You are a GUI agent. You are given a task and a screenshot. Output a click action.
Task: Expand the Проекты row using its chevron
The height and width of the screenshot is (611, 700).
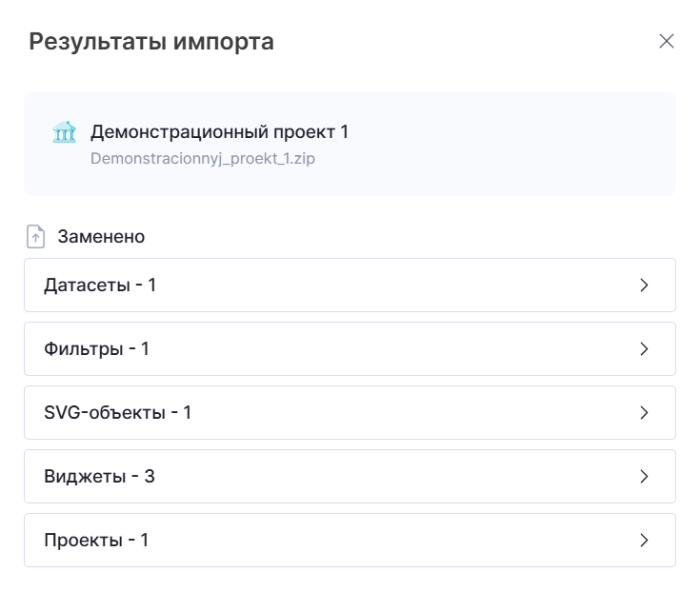tap(644, 540)
